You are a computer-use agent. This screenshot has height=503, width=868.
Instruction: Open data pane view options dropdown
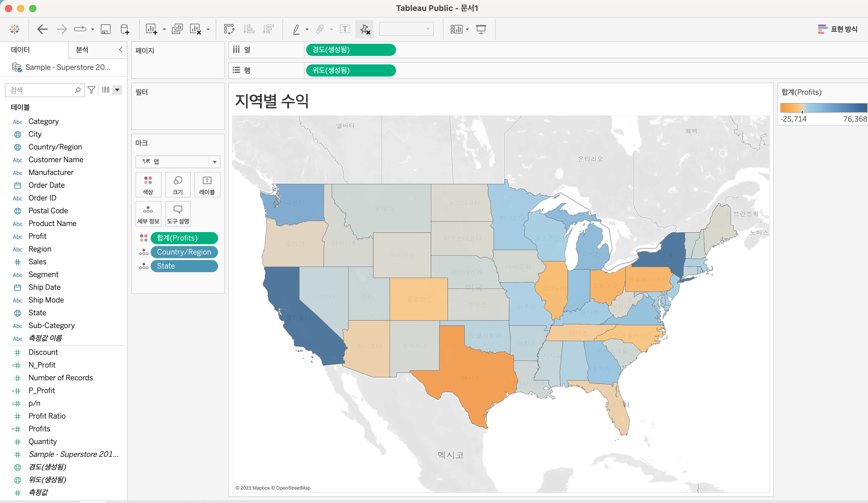point(118,90)
